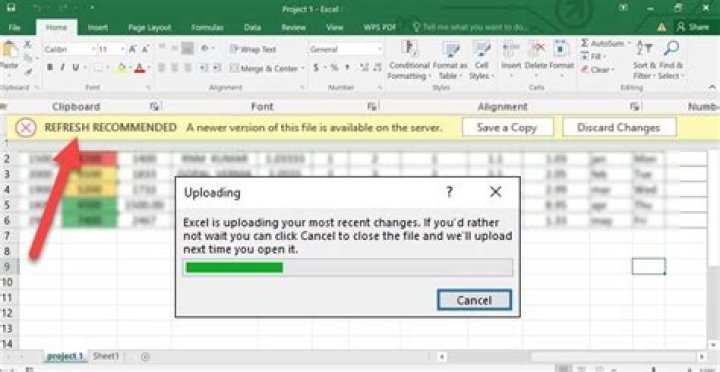Screen dimensions: 720x372
Task: Click the Increase Indent icon
Action: point(217,68)
